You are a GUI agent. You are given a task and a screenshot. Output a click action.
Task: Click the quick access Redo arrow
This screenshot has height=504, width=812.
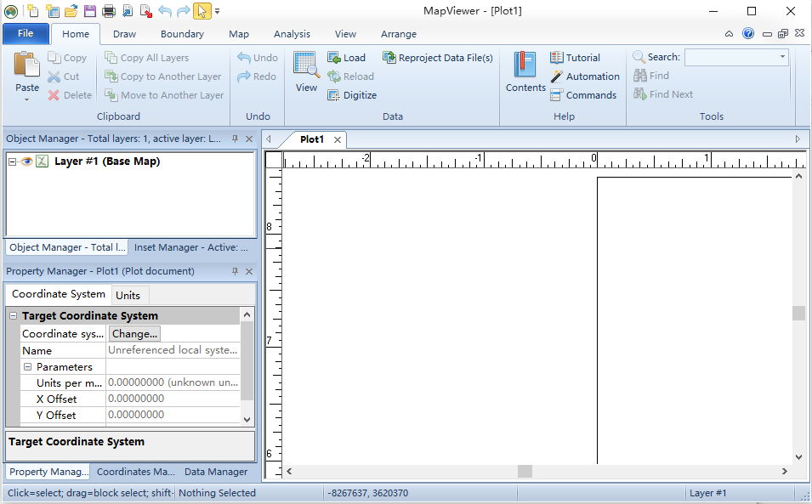pos(184,10)
